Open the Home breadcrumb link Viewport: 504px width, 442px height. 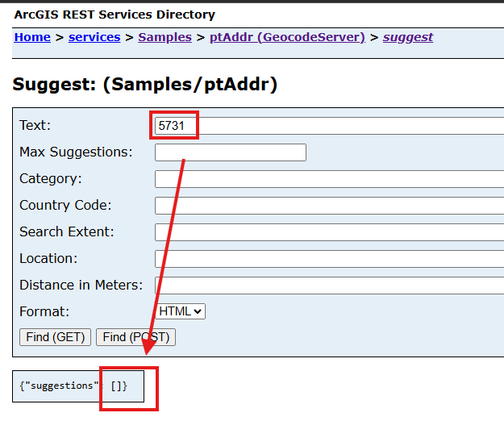pos(32,37)
